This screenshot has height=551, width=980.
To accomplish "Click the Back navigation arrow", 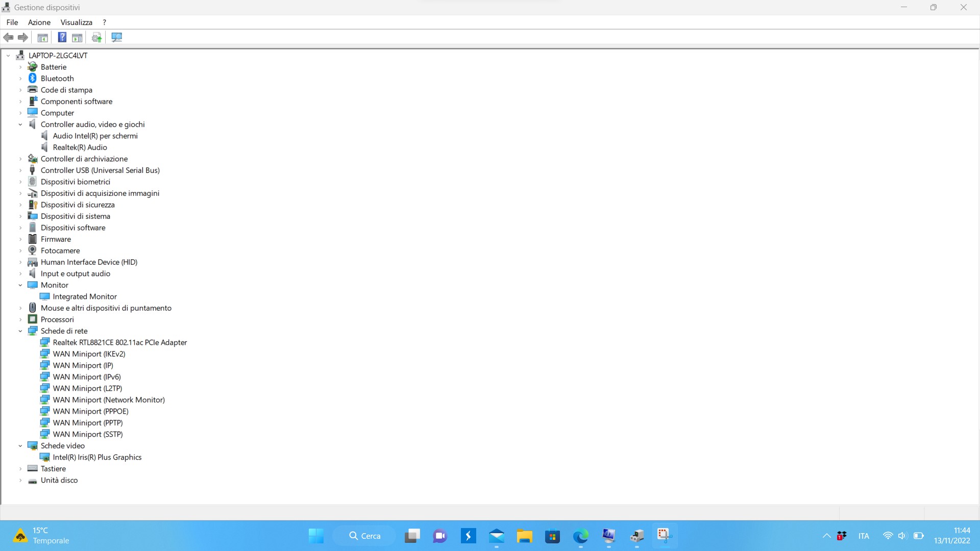I will click(8, 37).
